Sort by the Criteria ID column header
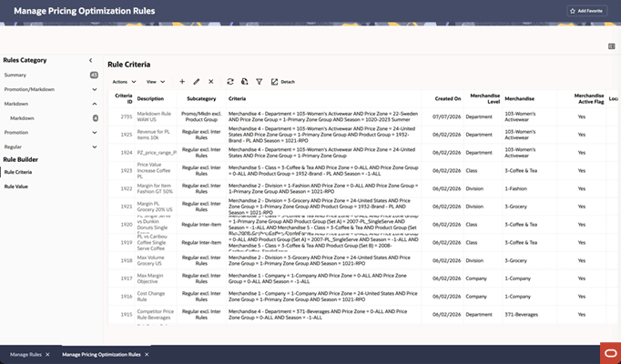 pyautogui.click(x=124, y=98)
